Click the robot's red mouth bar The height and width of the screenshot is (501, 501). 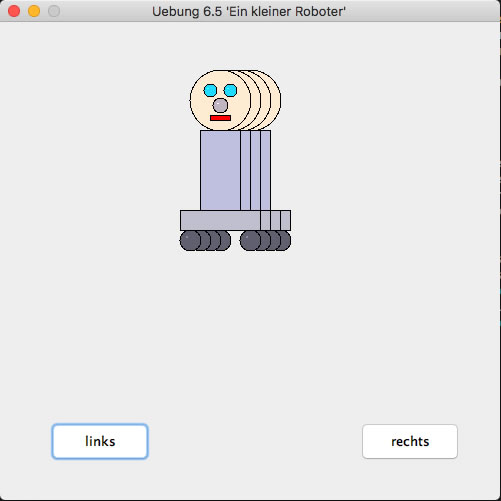click(220, 118)
